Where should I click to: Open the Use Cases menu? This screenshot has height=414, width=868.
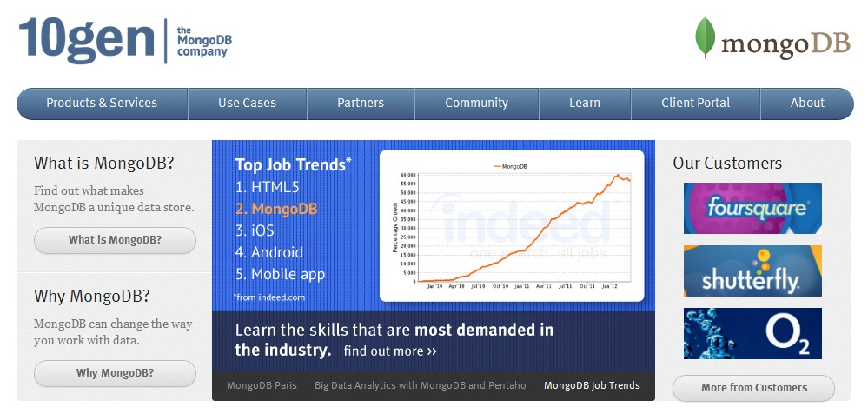coord(247,103)
